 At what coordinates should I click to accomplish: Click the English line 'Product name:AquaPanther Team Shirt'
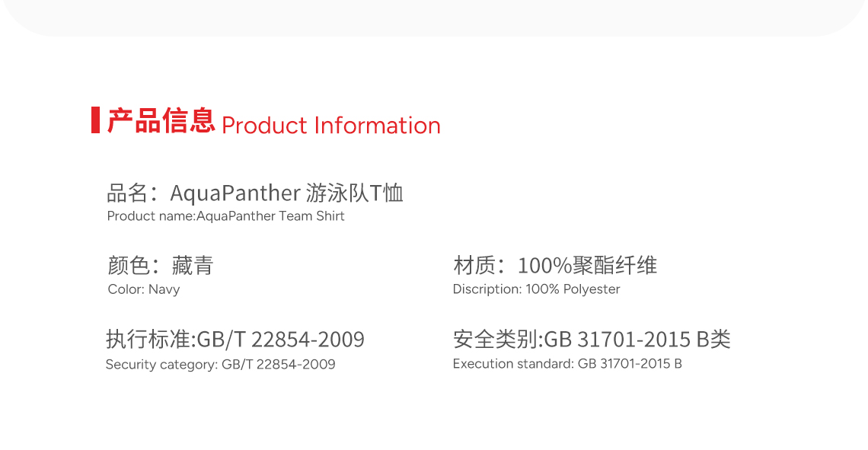225,216
